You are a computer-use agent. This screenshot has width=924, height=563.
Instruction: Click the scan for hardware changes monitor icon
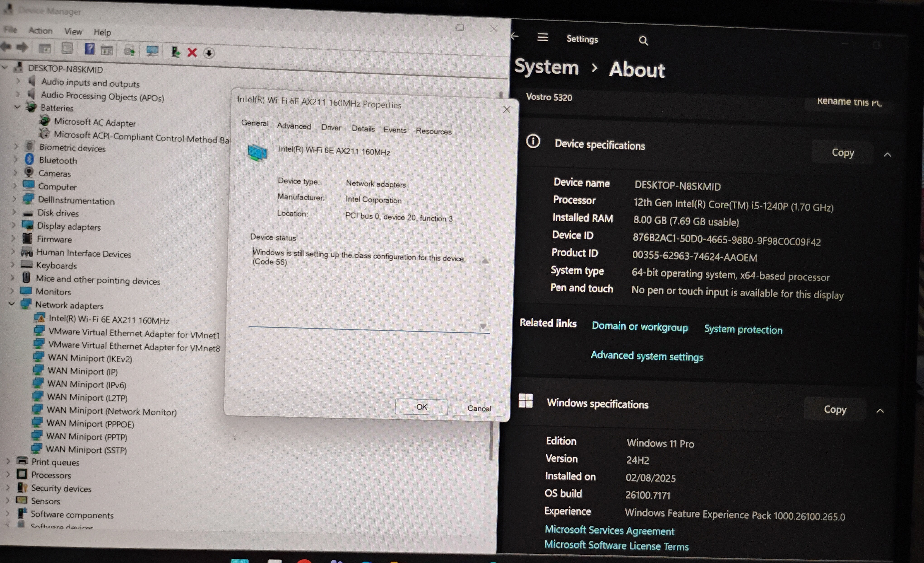152,51
